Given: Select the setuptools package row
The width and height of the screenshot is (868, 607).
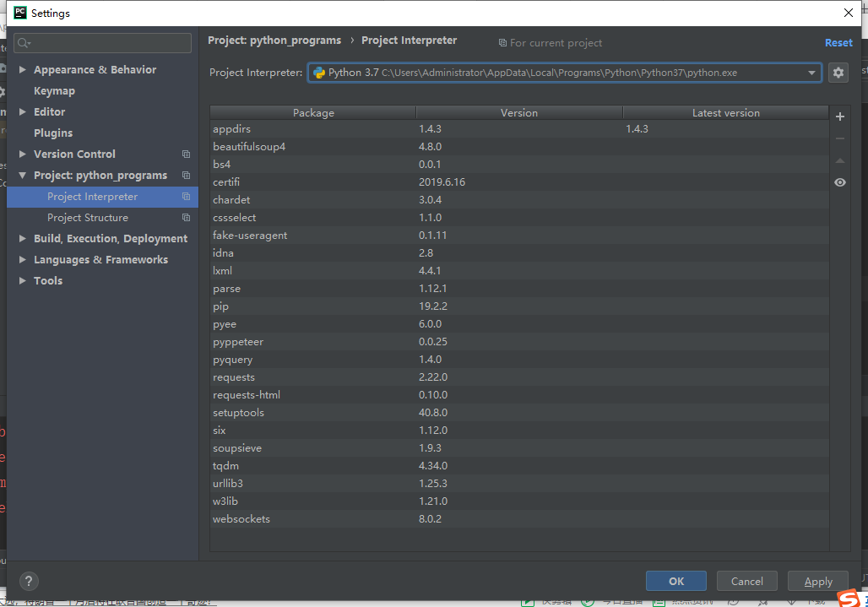Looking at the screenshot, I should [519, 412].
